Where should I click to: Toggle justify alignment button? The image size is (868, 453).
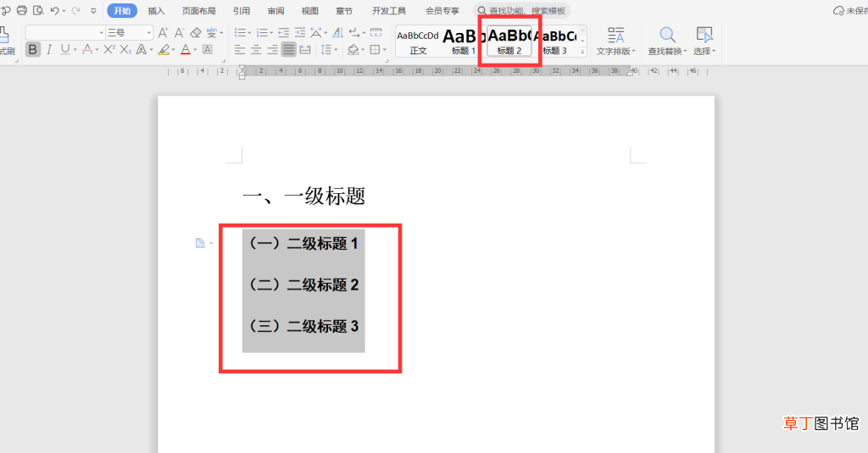point(288,50)
